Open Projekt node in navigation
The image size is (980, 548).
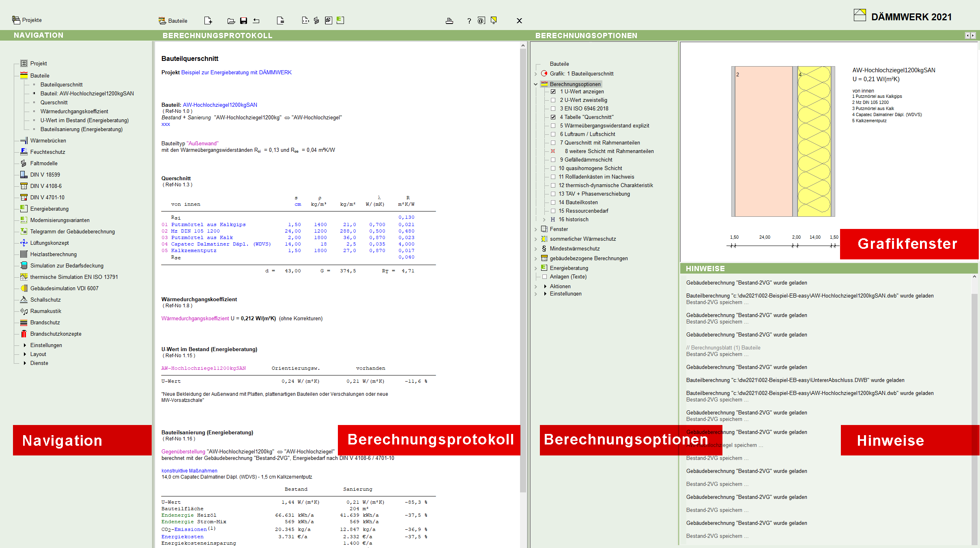pos(39,63)
